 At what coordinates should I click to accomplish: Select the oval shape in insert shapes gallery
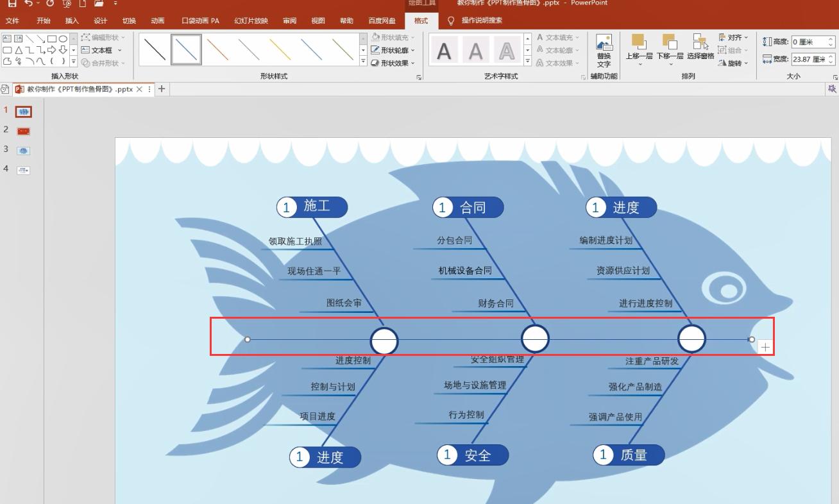pos(63,39)
